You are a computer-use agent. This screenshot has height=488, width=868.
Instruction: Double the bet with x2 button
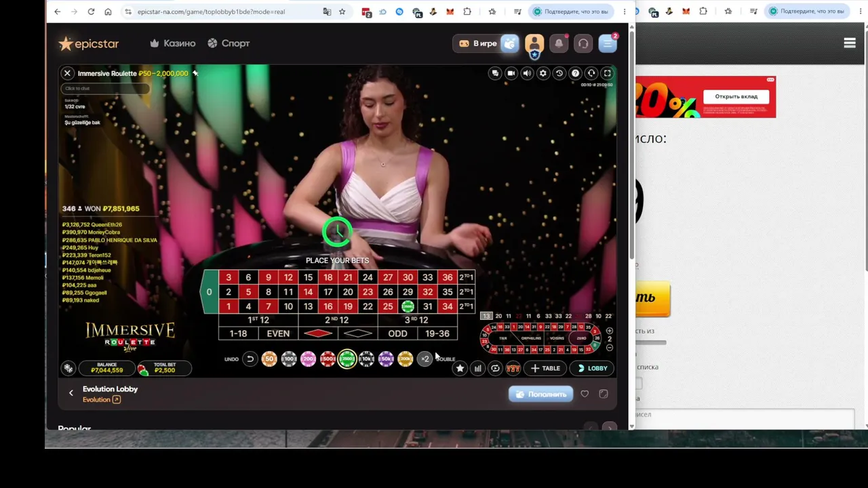pos(425,359)
